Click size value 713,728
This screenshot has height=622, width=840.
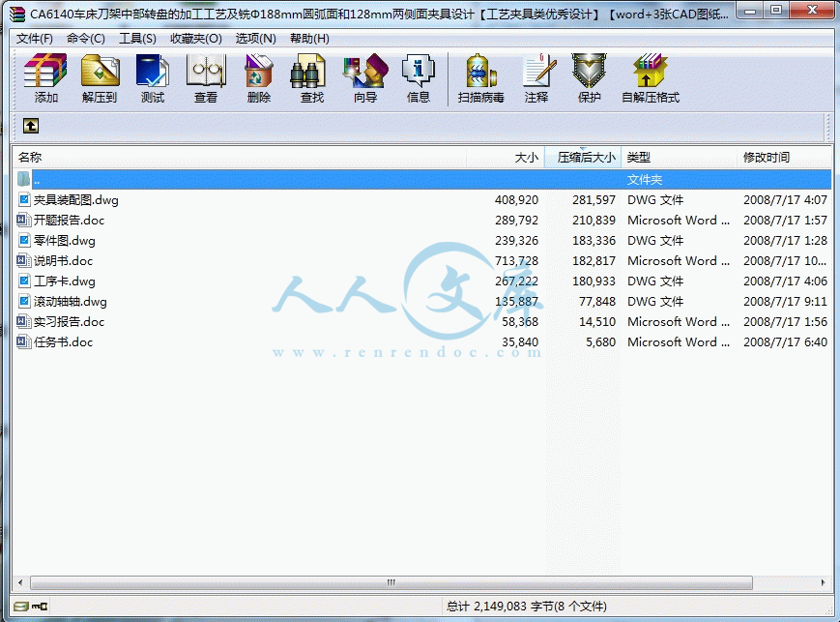(x=516, y=261)
